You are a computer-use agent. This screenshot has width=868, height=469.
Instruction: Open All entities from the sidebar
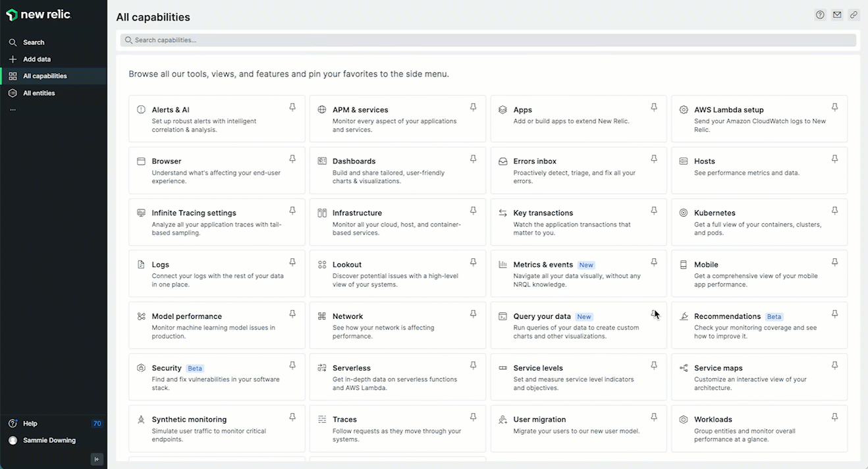(40, 93)
